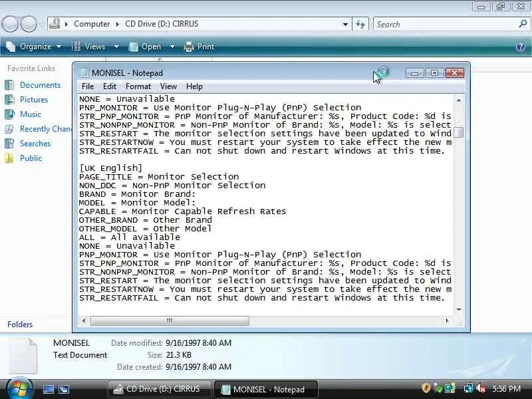This screenshot has width=532, height=399.
Task: Click the Explorer Back navigation button
Action: [x=10, y=24]
